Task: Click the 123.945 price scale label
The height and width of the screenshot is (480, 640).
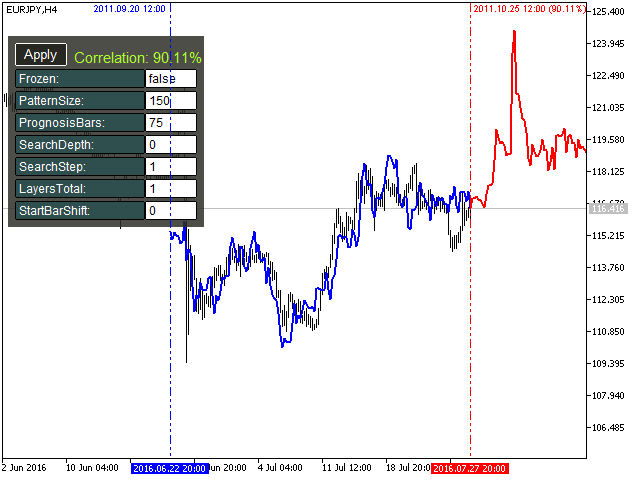Action: pyautogui.click(x=608, y=44)
